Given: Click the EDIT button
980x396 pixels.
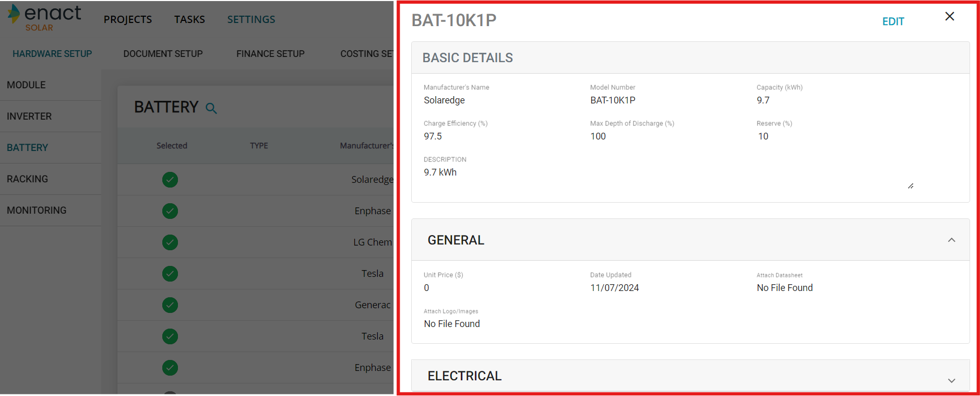Looking at the screenshot, I should tap(893, 21).
